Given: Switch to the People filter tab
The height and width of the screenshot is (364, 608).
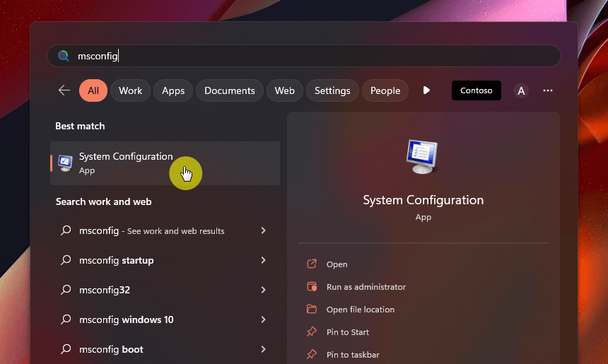Looking at the screenshot, I should click(385, 90).
